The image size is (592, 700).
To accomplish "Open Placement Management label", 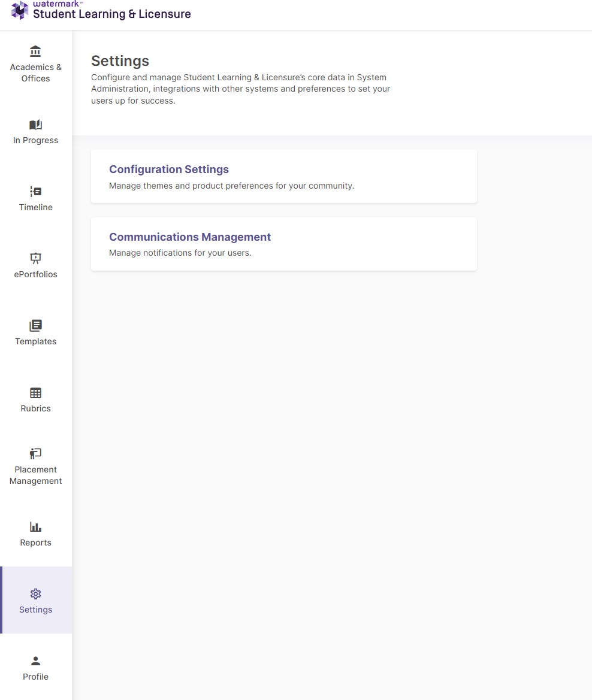I will (x=36, y=475).
